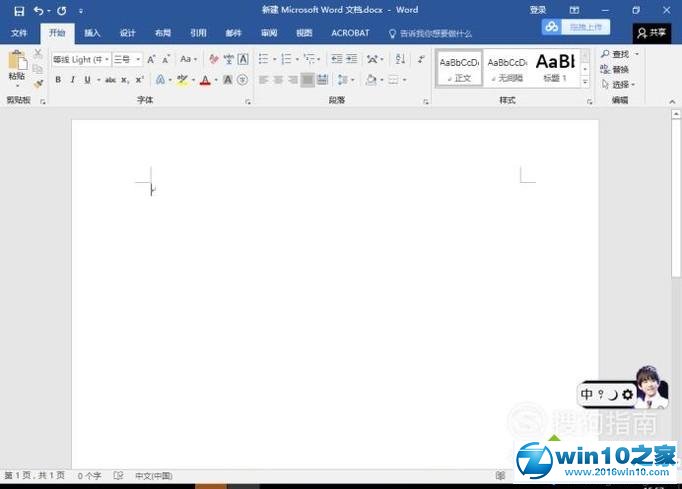Click the Undo arrow in the title bar
The height and width of the screenshot is (489, 682).
(38, 10)
